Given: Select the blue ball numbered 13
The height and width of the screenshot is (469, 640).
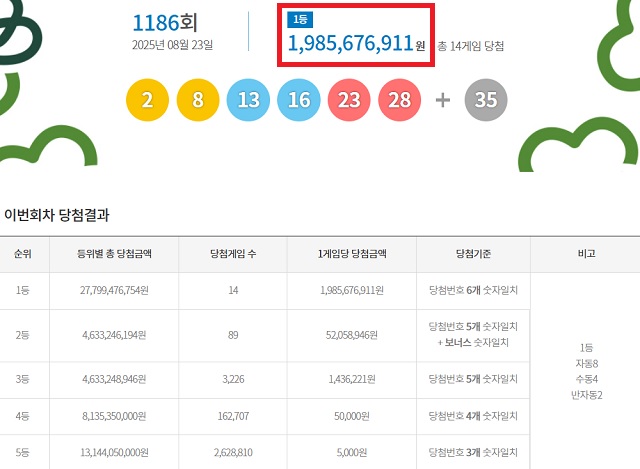Looking at the screenshot, I should (x=247, y=100).
